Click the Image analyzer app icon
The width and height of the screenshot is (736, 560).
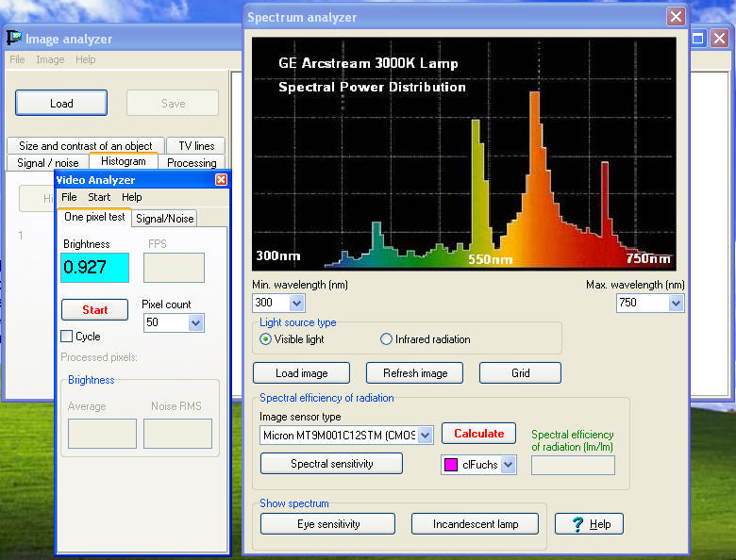pos(13,38)
